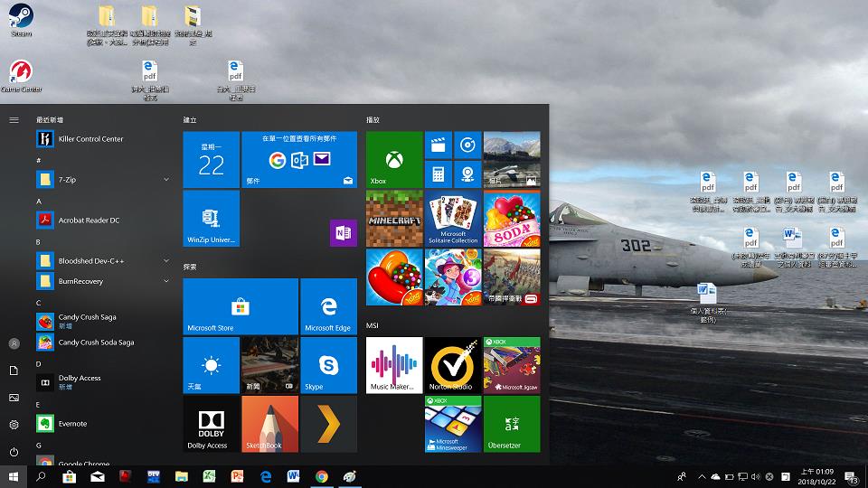Open PowerPoint from the taskbar
The image size is (868, 488).
tap(238, 476)
